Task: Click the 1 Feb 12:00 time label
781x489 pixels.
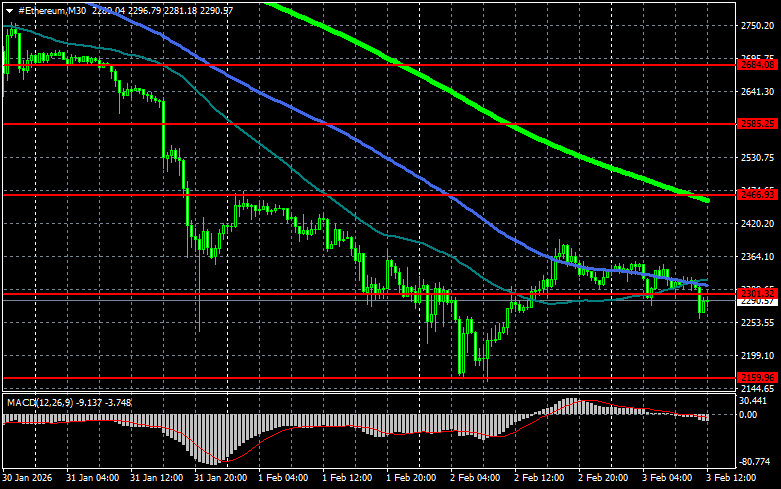Action: (347, 478)
